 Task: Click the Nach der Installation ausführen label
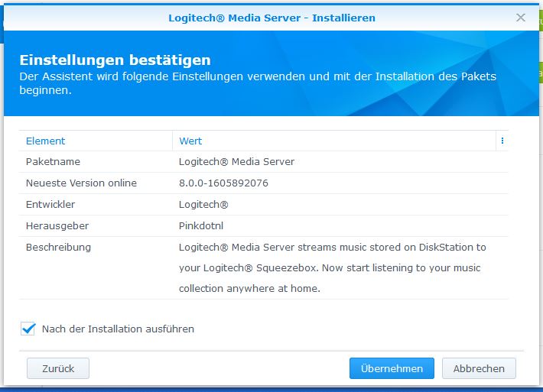tap(118, 329)
